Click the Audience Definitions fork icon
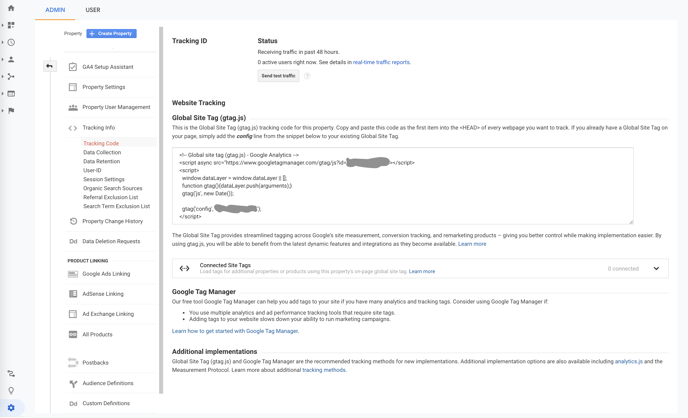This screenshot has height=418, width=688. tap(73, 383)
